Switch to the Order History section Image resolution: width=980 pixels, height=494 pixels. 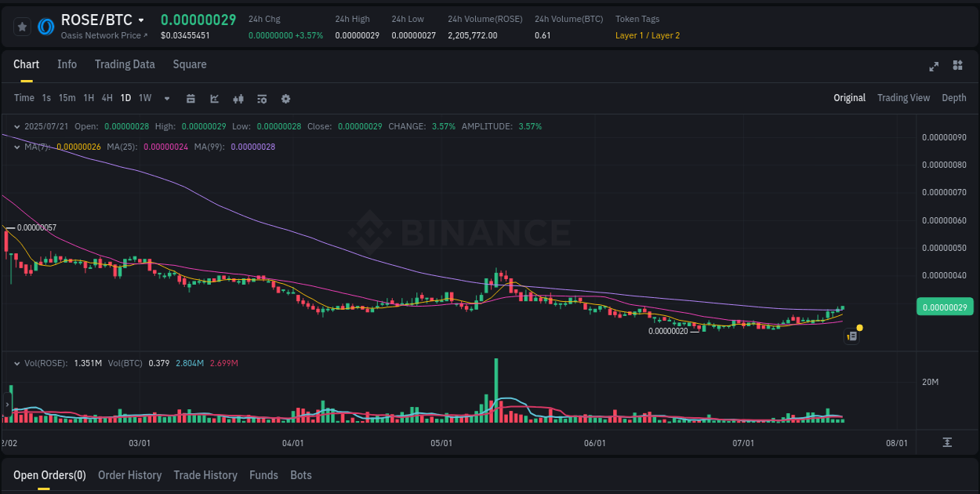tap(129, 475)
